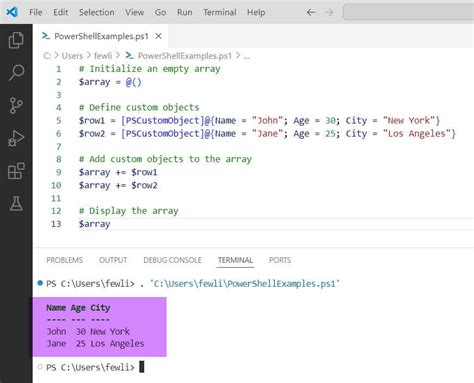Open the Terminal menu

[x=220, y=12]
